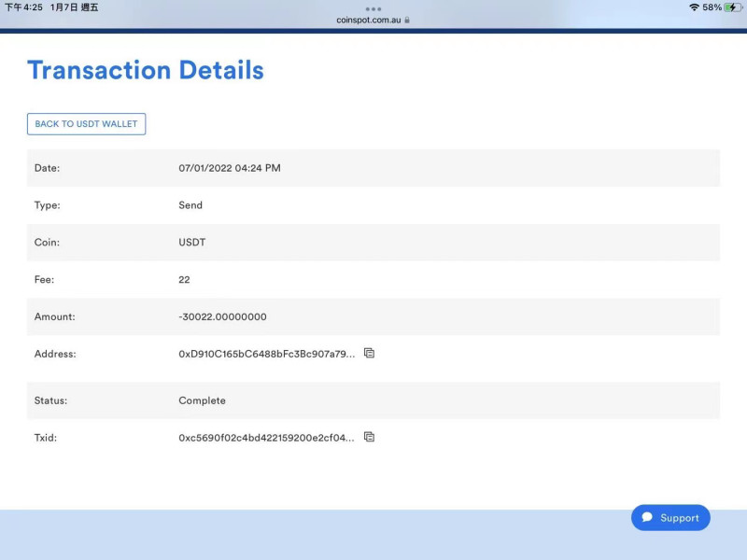Select the truncated 0xD910C165 address text
The width and height of the screenshot is (747, 560).
[266, 354]
